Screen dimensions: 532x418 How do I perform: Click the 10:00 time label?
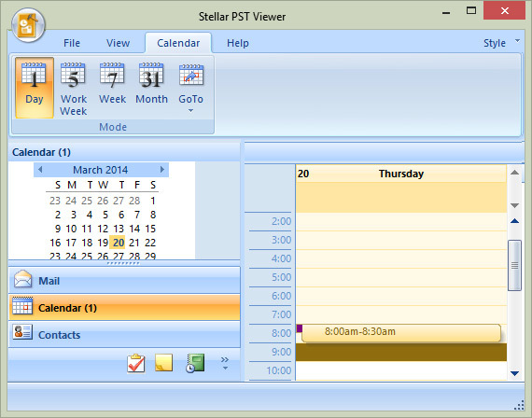pos(278,370)
